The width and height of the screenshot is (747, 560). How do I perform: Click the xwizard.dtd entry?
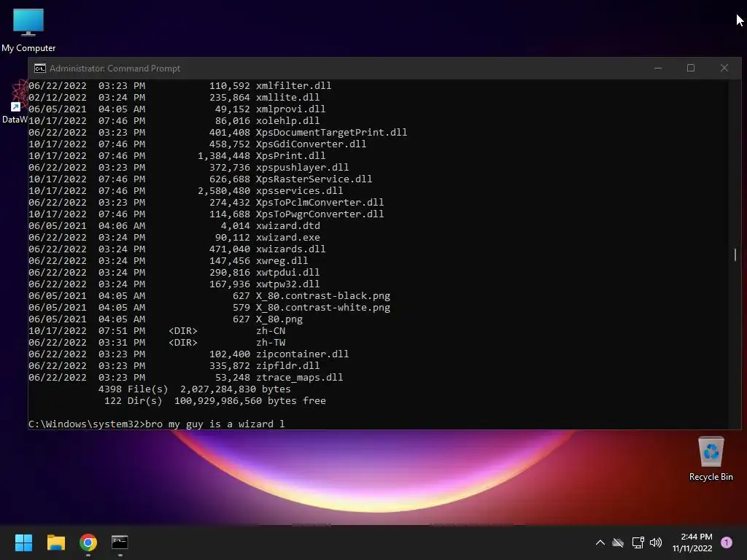[x=287, y=226]
